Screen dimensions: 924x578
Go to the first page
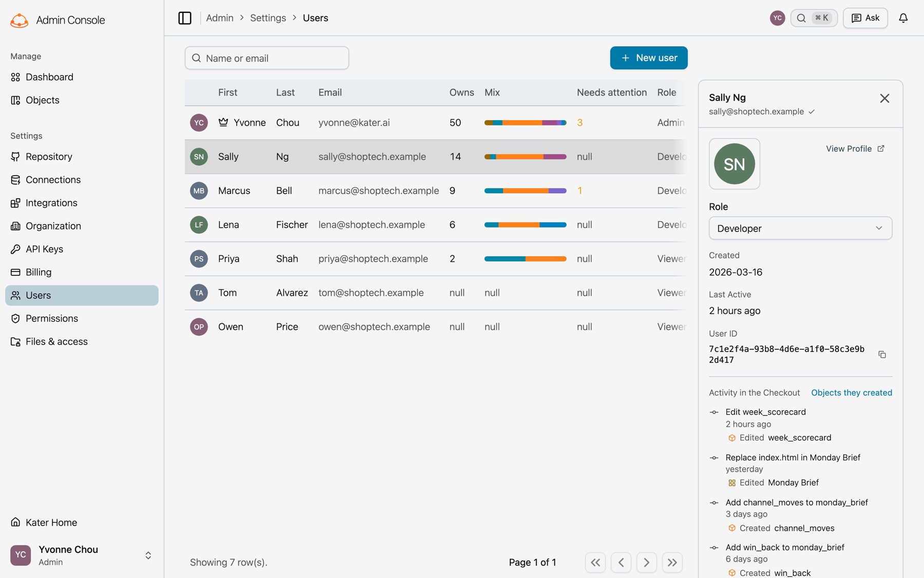coord(595,563)
